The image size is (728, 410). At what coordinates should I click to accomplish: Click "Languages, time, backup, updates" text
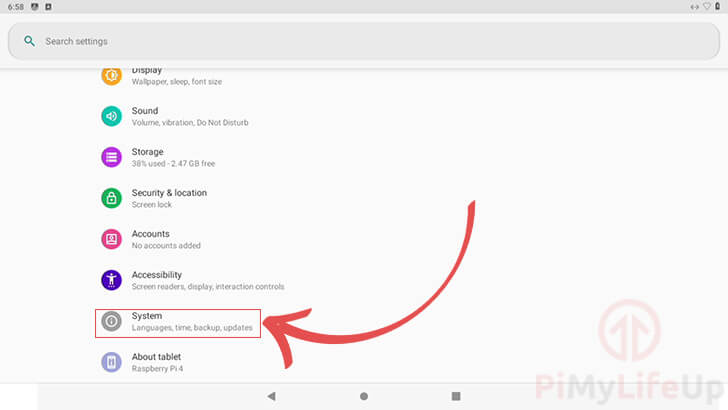[x=192, y=327]
